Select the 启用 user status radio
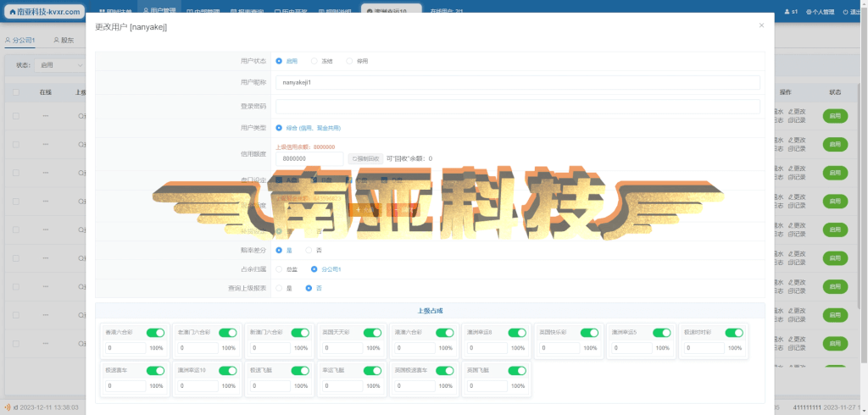The width and height of the screenshot is (868, 415). 279,62
